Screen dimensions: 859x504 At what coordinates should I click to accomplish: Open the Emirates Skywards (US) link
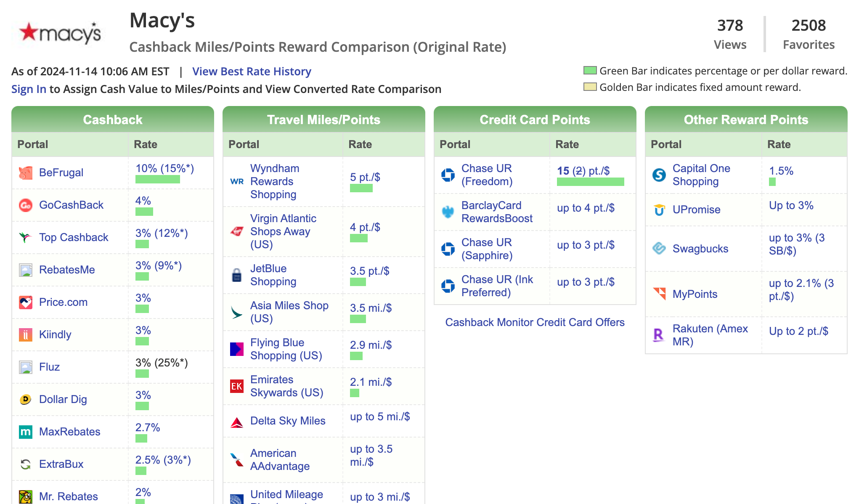tap(287, 386)
